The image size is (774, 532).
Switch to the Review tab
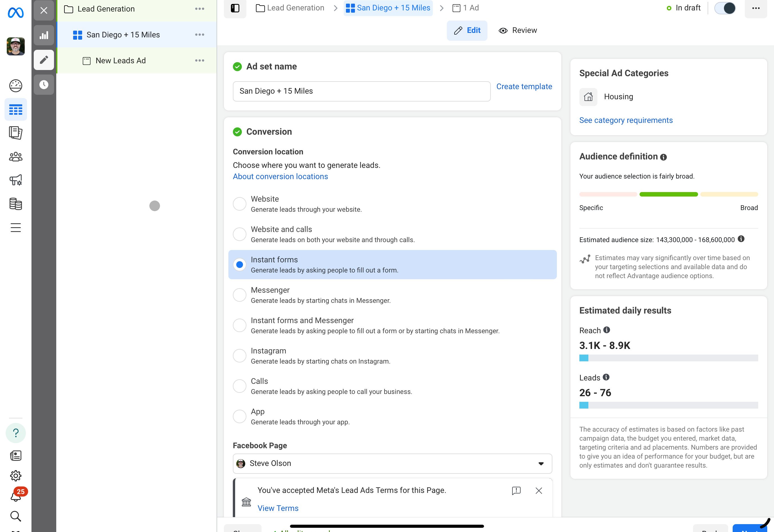point(518,30)
